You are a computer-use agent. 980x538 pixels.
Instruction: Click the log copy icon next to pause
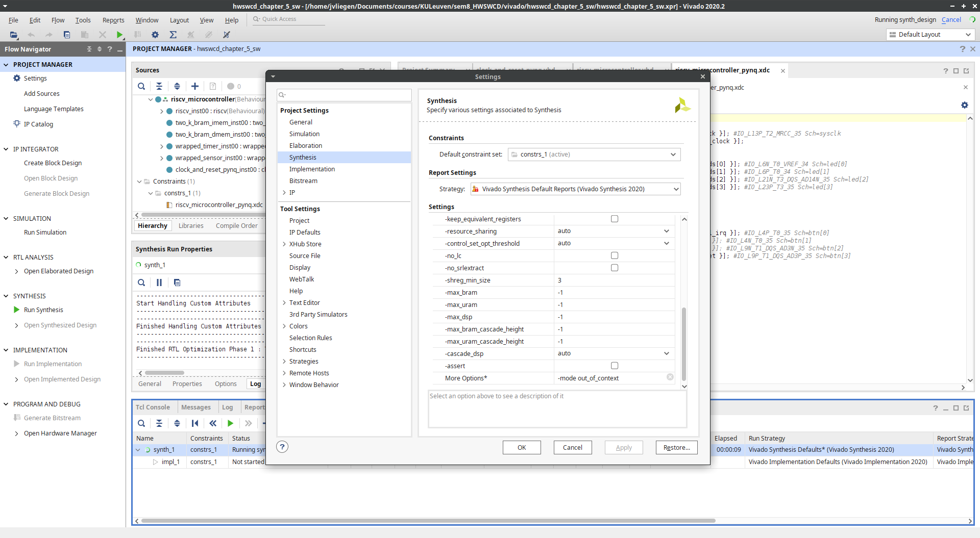pyautogui.click(x=177, y=283)
